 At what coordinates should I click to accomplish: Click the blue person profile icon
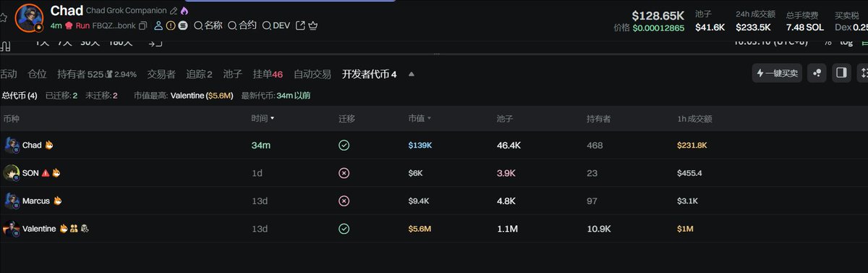[x=158, y=25]
